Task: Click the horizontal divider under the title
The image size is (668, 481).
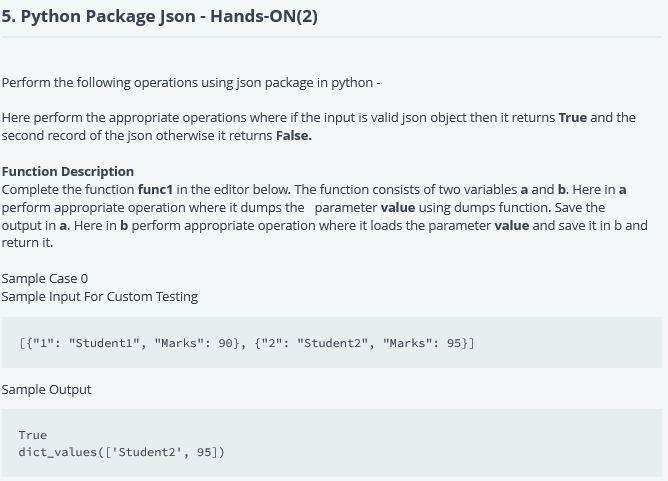Action: click(332, 37)
